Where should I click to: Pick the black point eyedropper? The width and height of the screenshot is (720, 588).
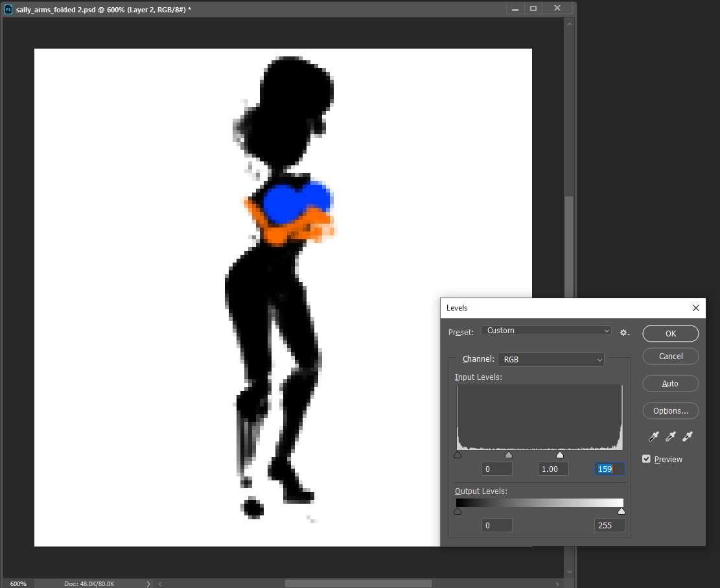click(x=653, y=437)
